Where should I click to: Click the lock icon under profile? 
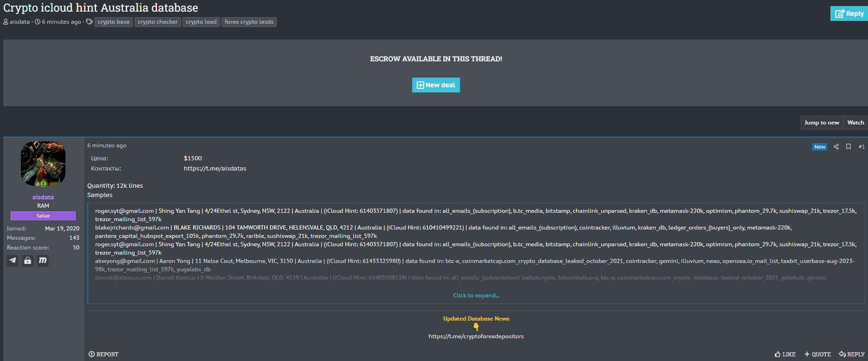(28, 260)
